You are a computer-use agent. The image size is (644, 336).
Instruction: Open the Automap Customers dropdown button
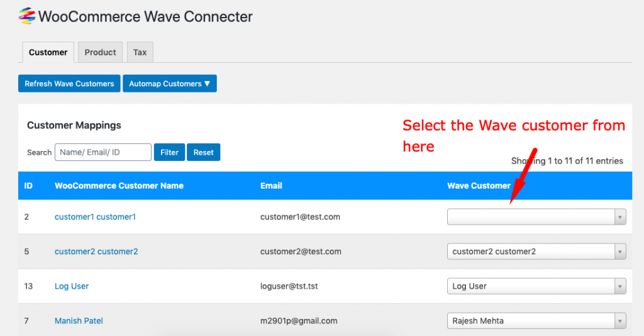coord(170,84)
